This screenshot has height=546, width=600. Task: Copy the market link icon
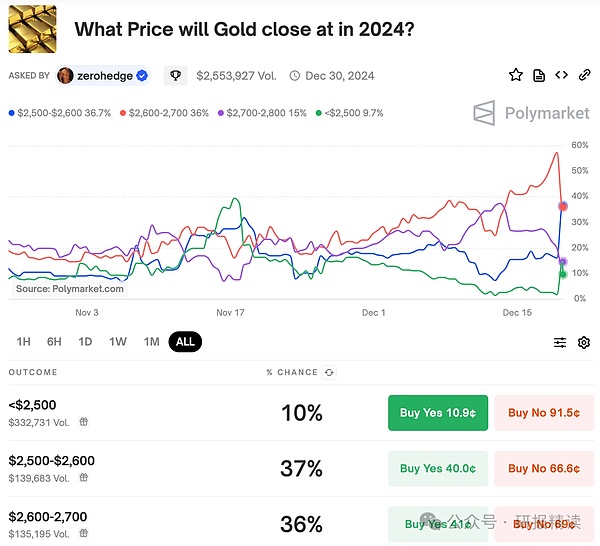pos(584,75)
